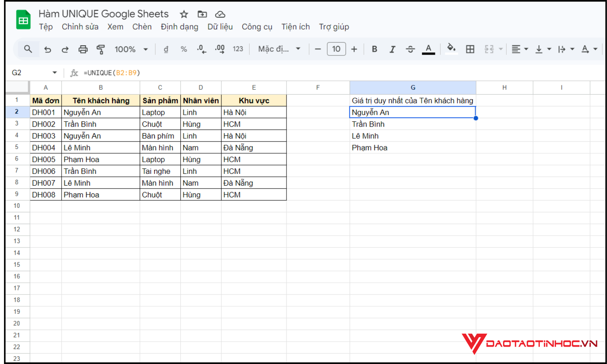This screenshot has height=364, width=607.
Task: Open the Dữ liệu menu
Action: 220,27
